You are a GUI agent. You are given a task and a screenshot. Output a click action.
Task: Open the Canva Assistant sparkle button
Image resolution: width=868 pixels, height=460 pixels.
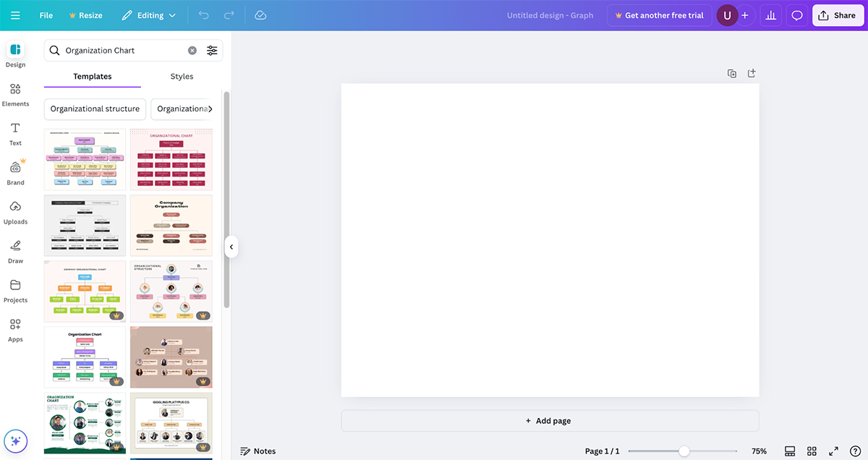pyautogui.click(x=15, y=440)
